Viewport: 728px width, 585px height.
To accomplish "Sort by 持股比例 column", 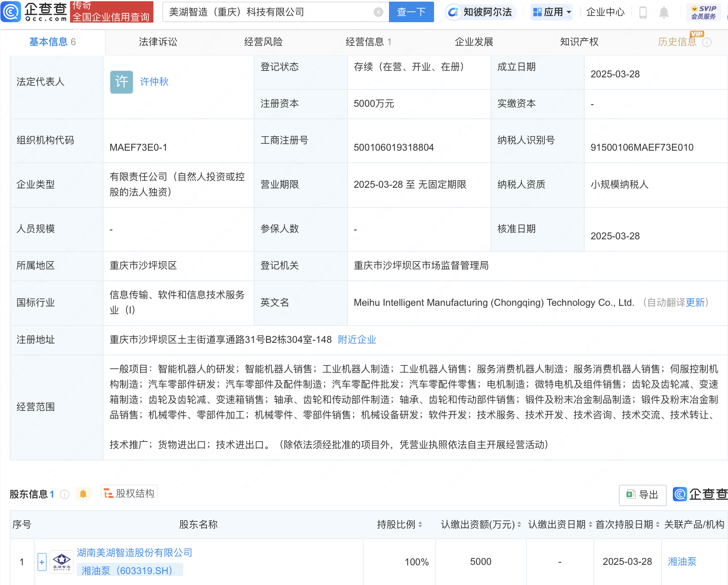I will coord(420,525).
